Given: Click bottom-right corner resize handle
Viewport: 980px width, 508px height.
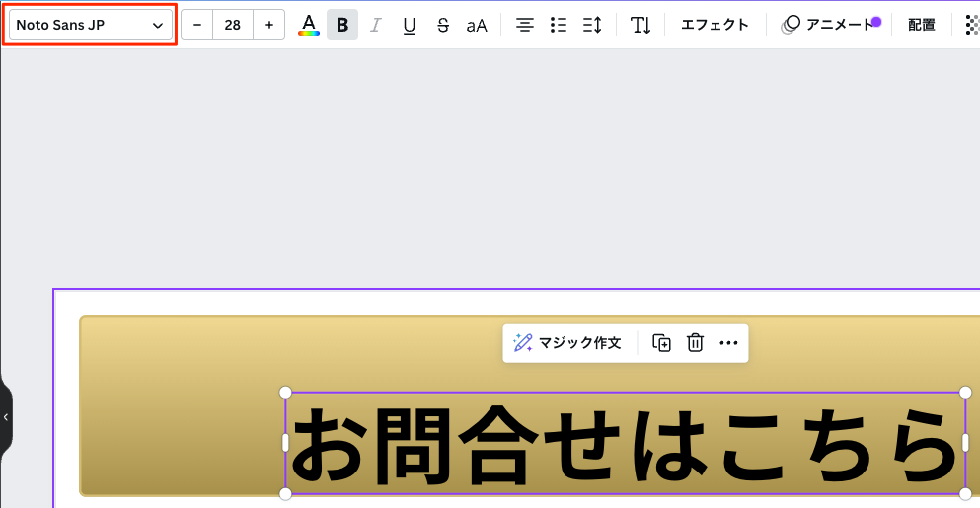Looking at the screenshot, I should (x=965, y=494).
